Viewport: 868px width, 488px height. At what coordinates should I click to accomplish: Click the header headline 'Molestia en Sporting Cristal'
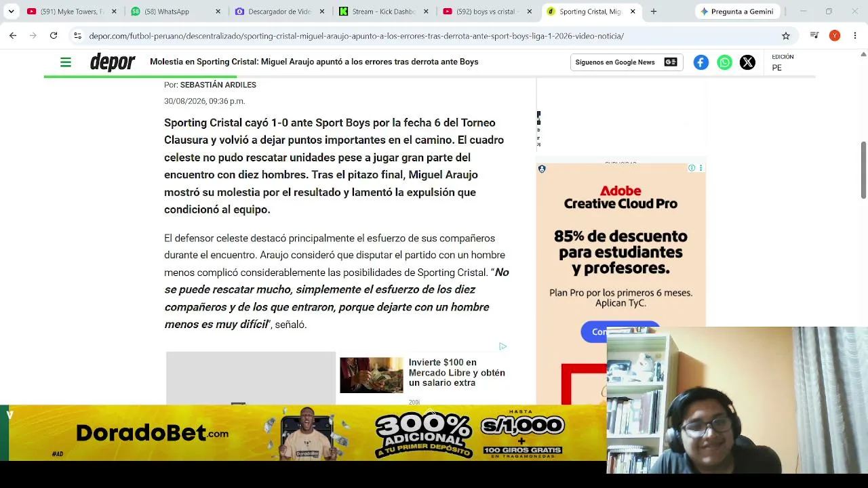click(x=314, y=62)
